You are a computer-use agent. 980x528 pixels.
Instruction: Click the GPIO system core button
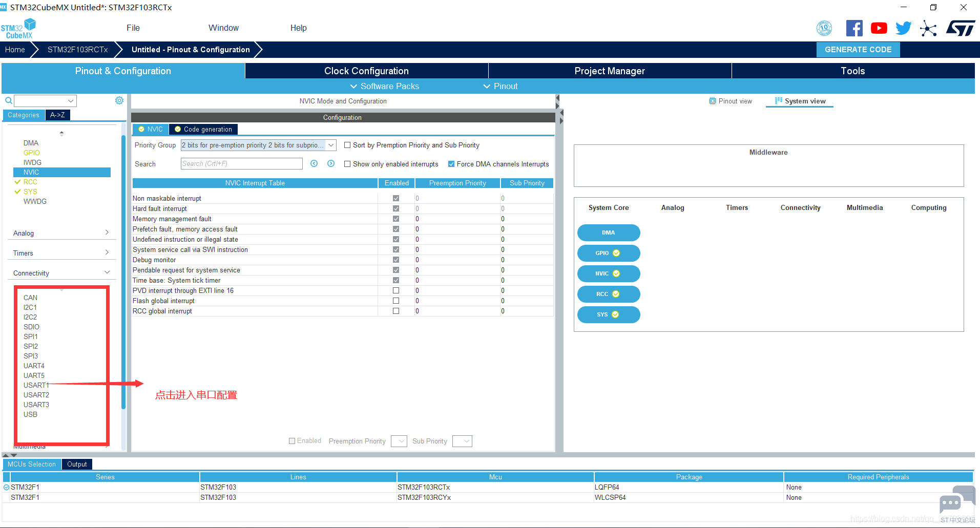point(609,253)
